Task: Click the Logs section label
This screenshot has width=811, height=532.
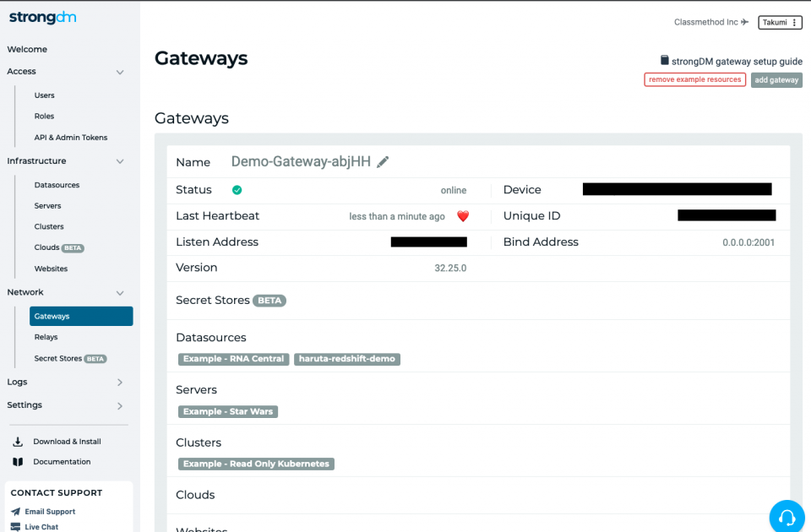Action: tap(17, 382)
